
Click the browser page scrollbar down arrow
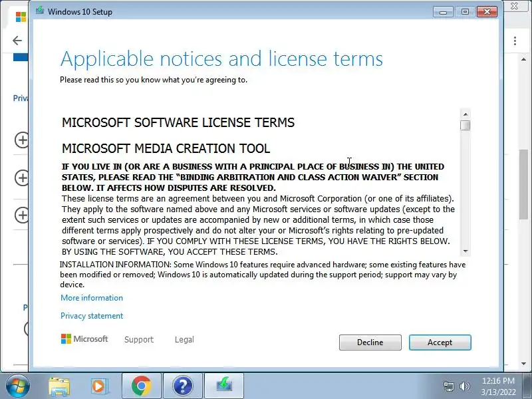pos(523,364)
